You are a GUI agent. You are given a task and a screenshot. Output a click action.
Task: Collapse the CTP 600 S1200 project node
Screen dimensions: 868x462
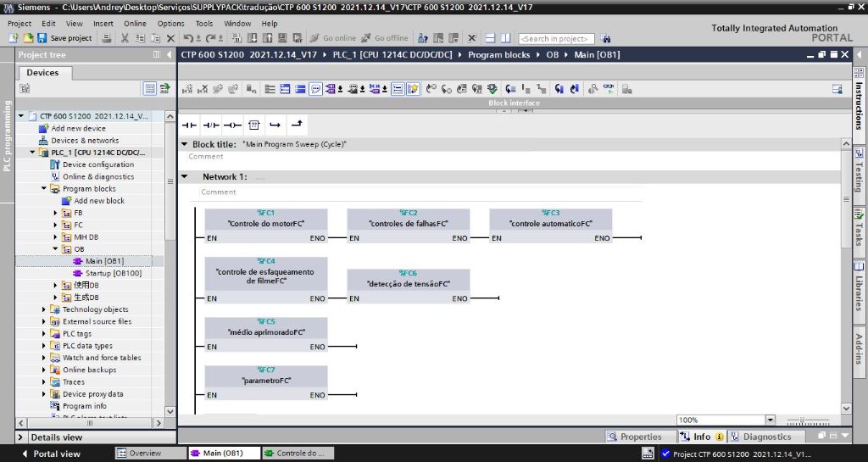pyautogui.click(x=21, y=116)
